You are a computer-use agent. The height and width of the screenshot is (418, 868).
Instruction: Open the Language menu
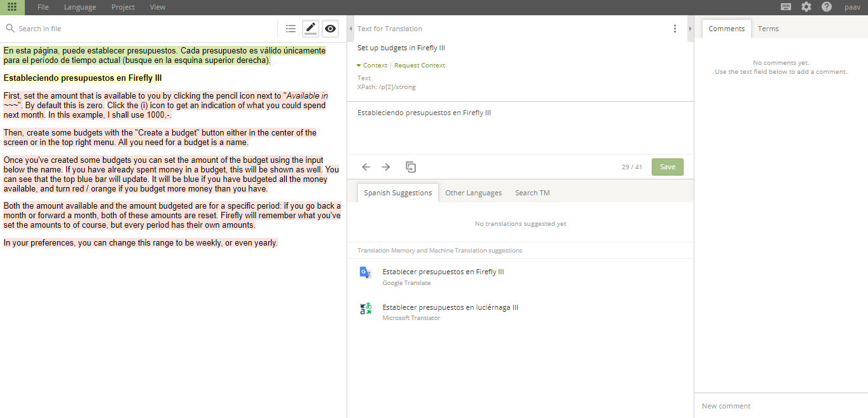[80, 7]
